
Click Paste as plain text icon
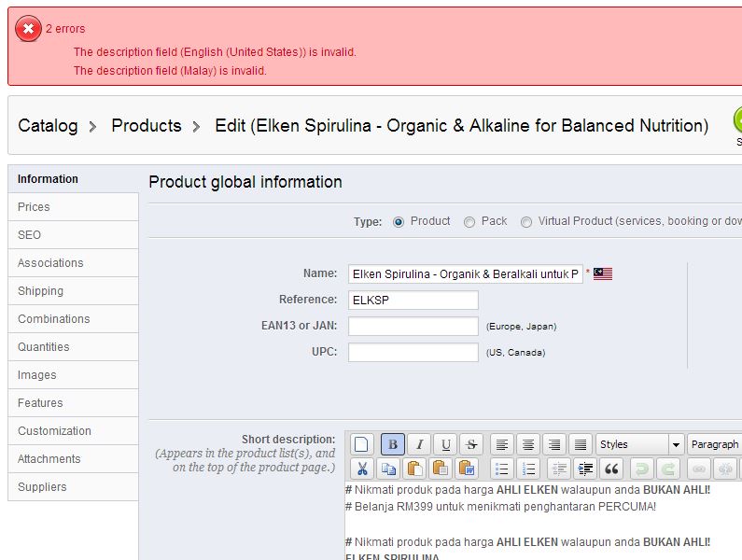coord(441,469)
